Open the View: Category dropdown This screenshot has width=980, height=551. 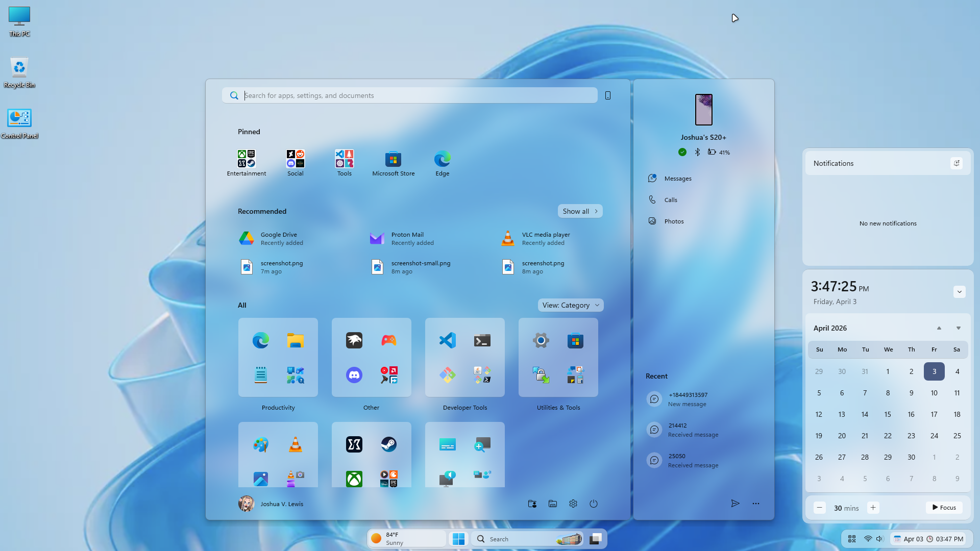571,305
